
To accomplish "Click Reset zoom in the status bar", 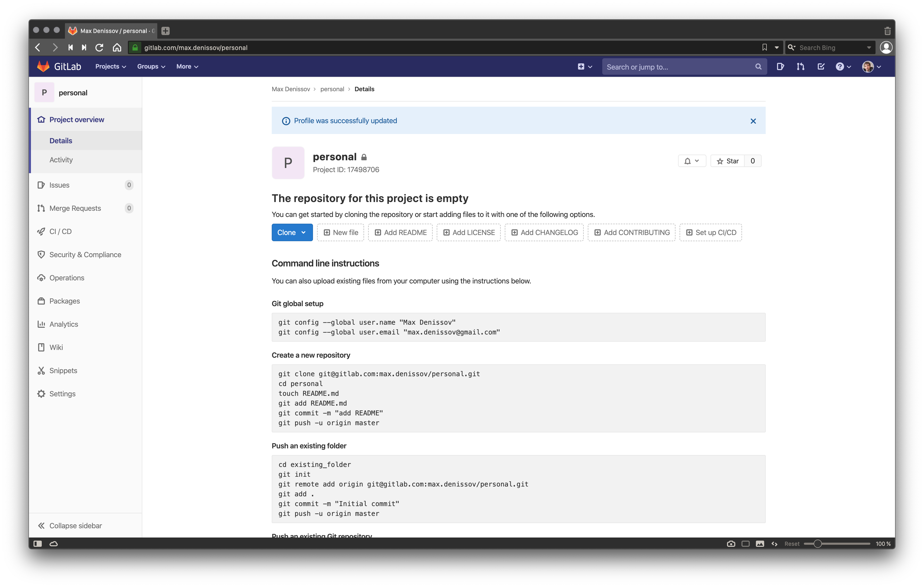I will [792, 544].
